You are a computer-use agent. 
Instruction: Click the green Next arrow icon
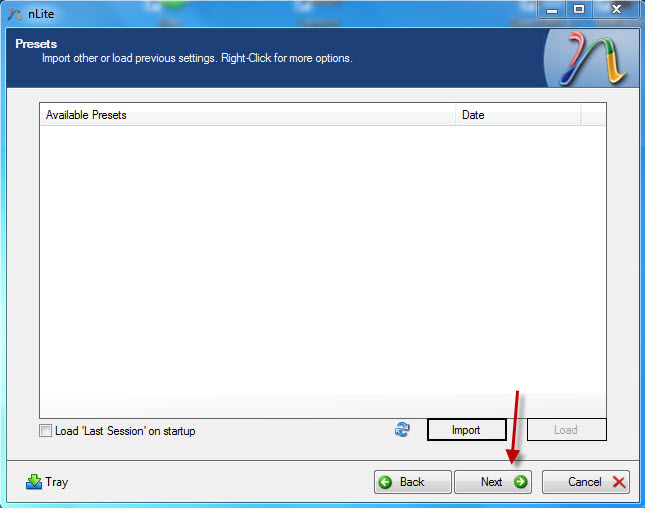(x=520, y=482)
